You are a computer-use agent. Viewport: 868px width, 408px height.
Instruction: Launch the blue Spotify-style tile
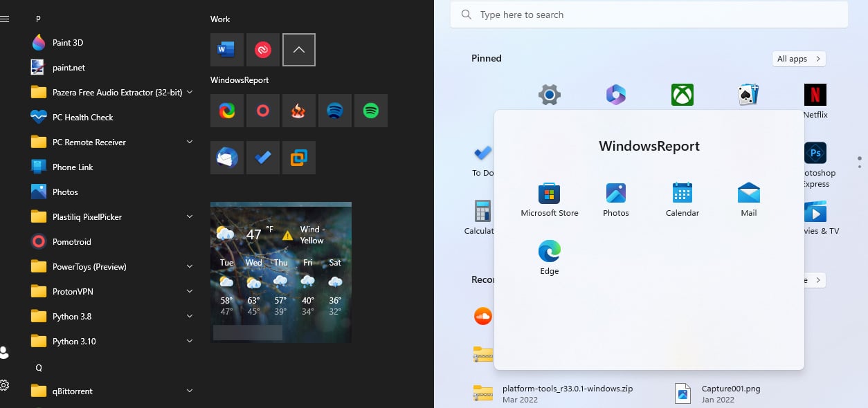click(x=335, y=111)
